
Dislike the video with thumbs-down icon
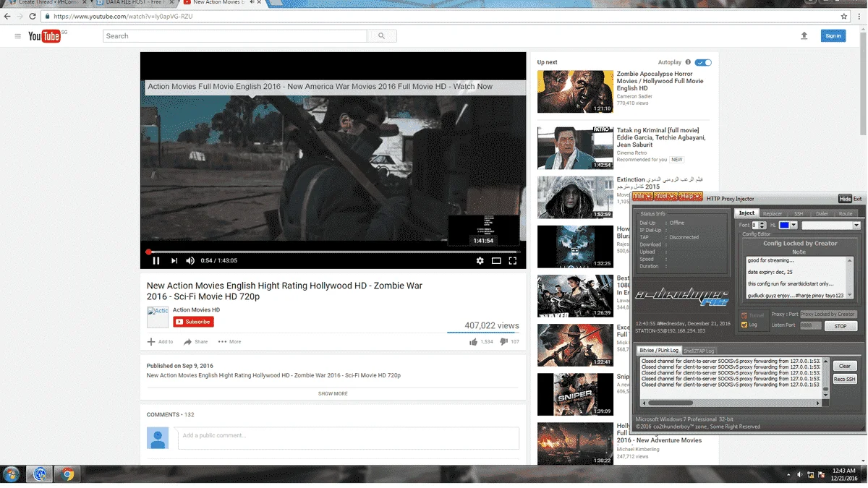pyautogui.click(x=504, y=341)
